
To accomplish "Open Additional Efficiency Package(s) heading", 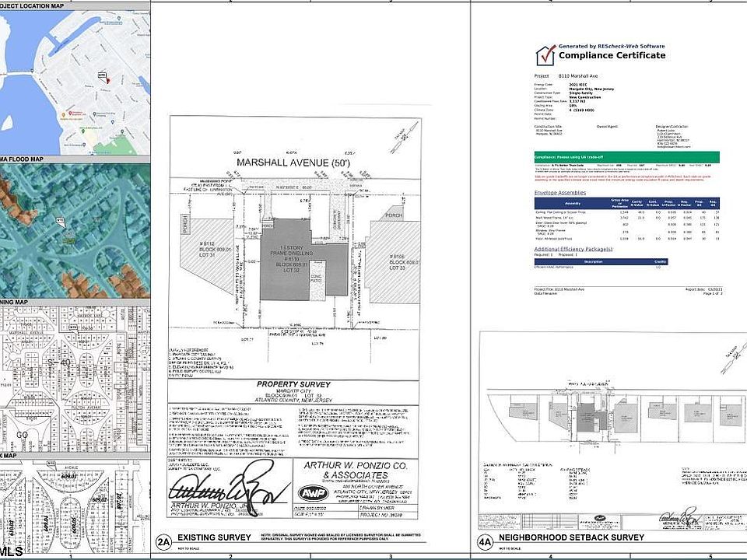I will point(573,249).
